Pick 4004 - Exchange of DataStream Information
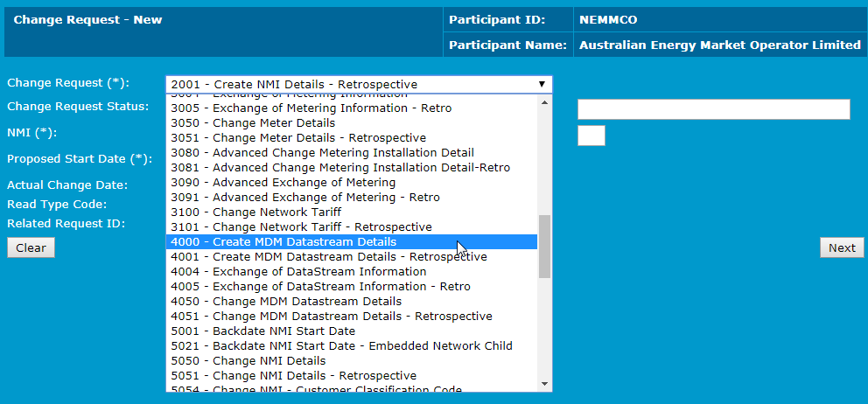The image size is (868, 404). pos(298,272)
